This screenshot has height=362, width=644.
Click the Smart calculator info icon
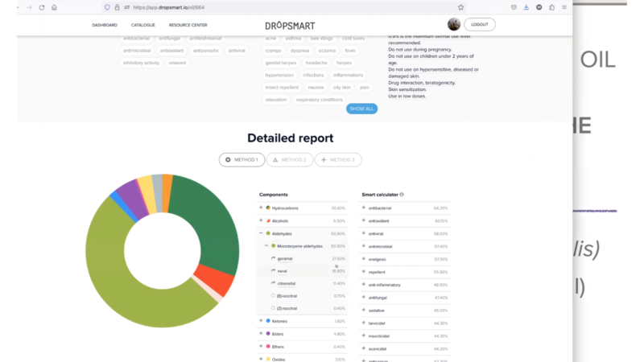(x=402, y=195)
